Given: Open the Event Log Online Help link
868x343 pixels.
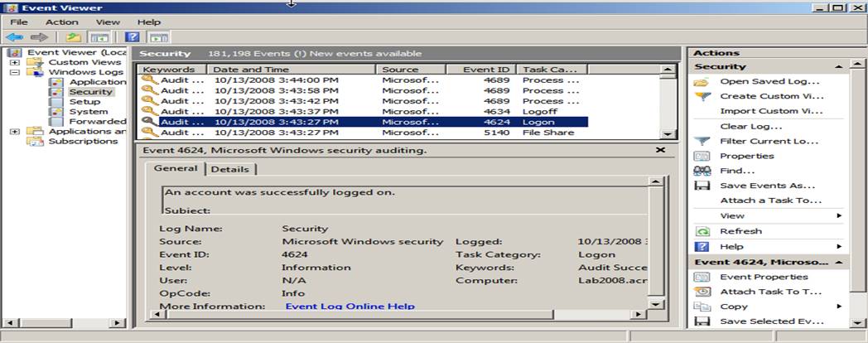Looking at the screenshot, I should tap(350, 307).
